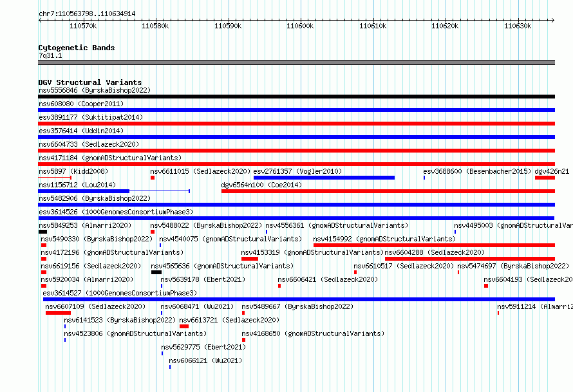Viewport: 573px width, 392px height.
Task: Click nsv5490330 (ByrskaBishop2022) label
Action: tap(97, 239)
